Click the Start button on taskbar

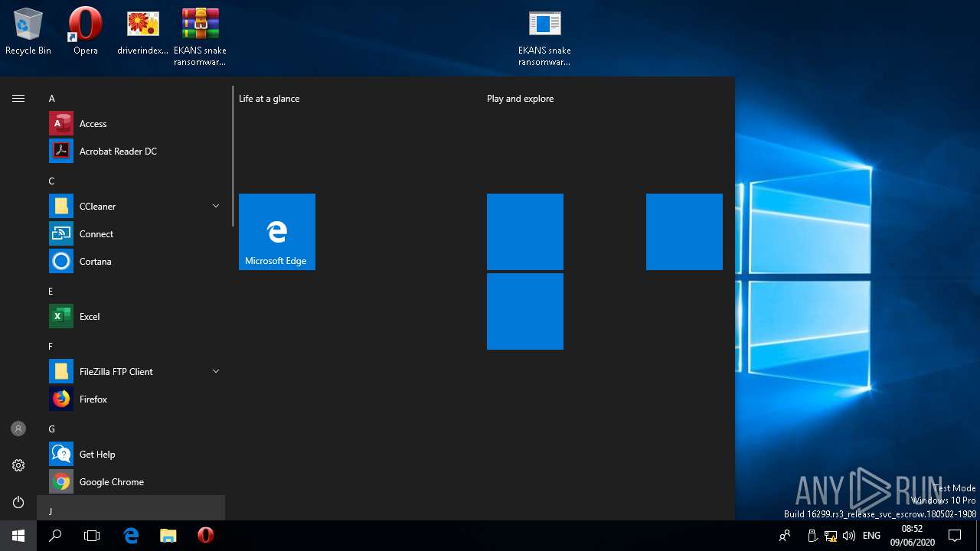click(x=18, y=536)
